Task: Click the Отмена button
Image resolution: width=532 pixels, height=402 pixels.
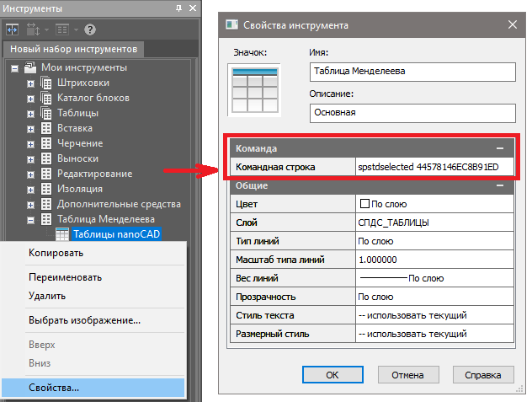Action: (408, 374)
